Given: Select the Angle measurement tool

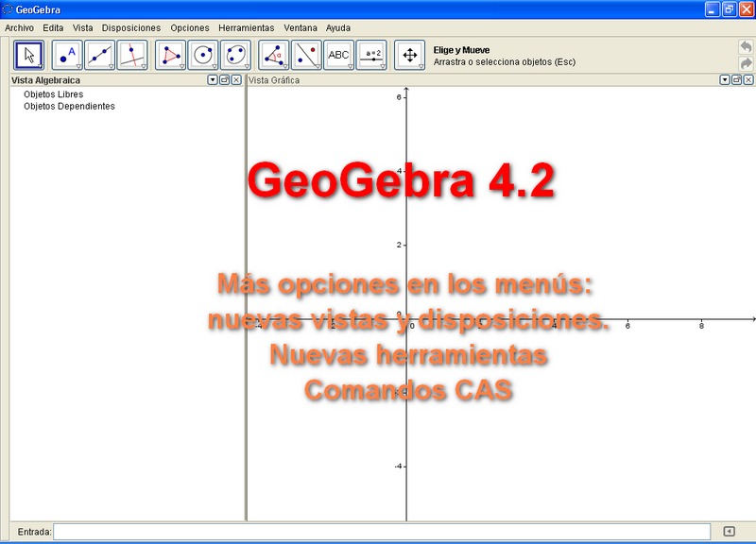Looking at the screenshot, I should [274, 55].
